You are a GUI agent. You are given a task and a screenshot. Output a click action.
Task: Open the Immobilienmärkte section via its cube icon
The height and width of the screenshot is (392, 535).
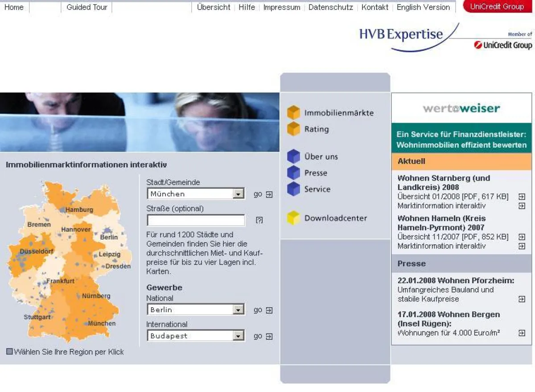coord(294,113)
